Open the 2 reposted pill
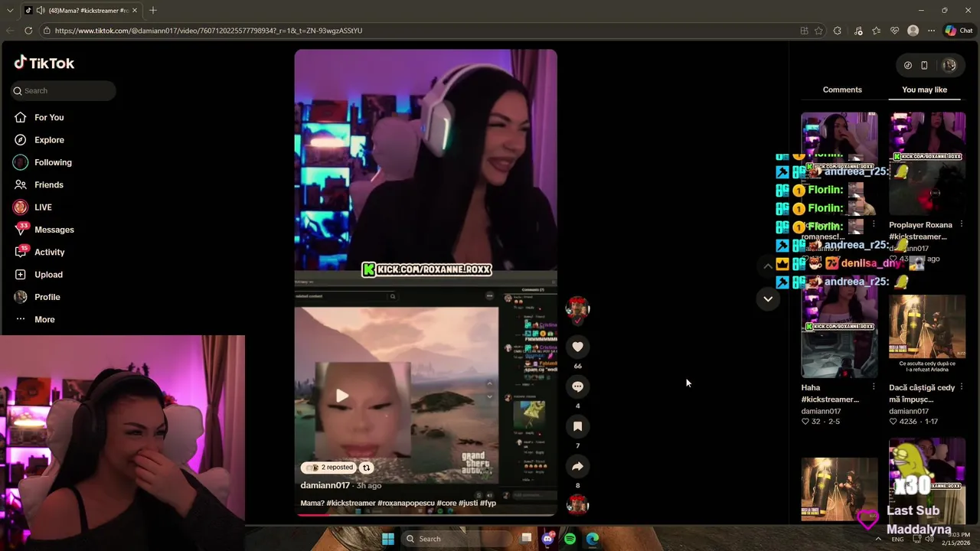This screenshot has height=551, width=980. (329, 468)
